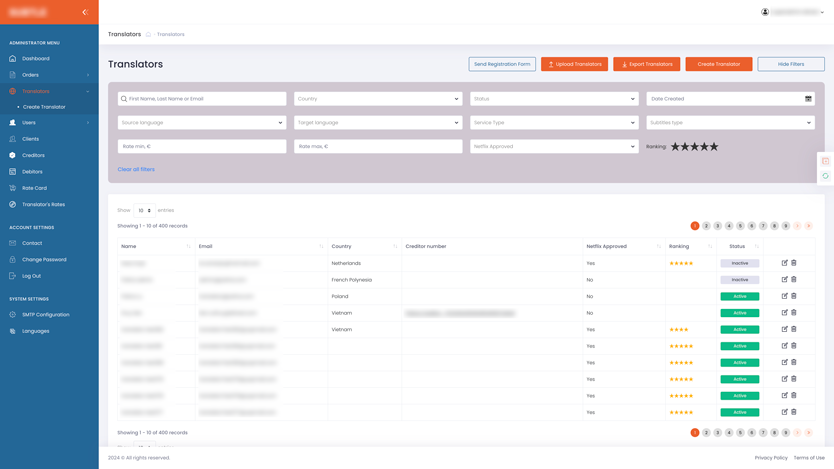The image size is (834, 469).
Task: Click the edit icon for the Netherlands row
Action: click(x=784, y=263)
